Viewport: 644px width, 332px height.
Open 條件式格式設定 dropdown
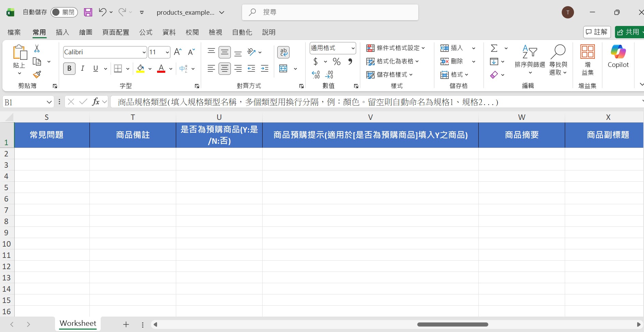(396, 48)
